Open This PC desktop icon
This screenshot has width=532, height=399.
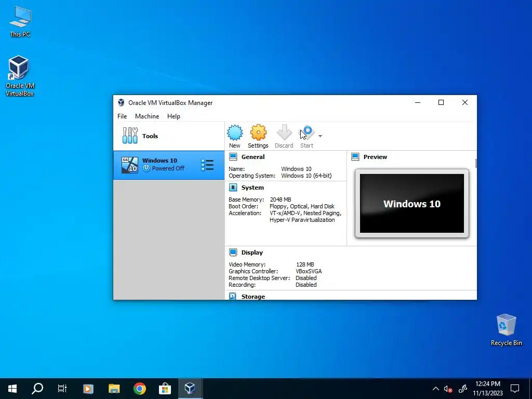[20, 21]
